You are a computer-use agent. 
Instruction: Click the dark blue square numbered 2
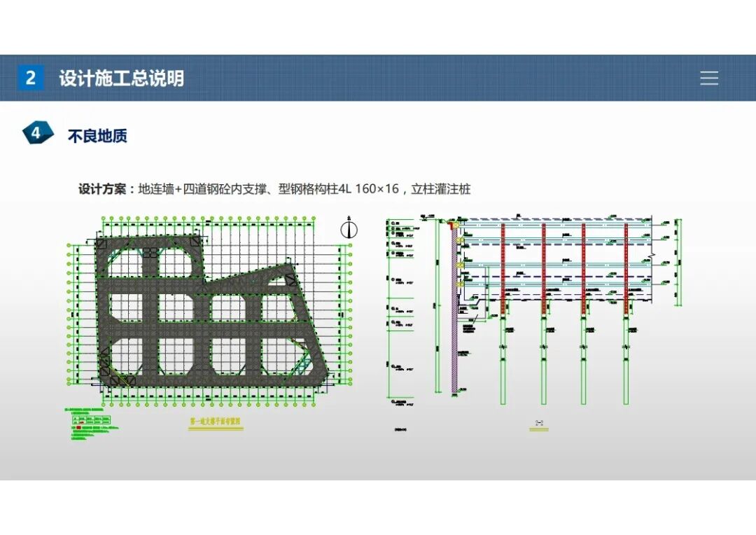(30, 77)
